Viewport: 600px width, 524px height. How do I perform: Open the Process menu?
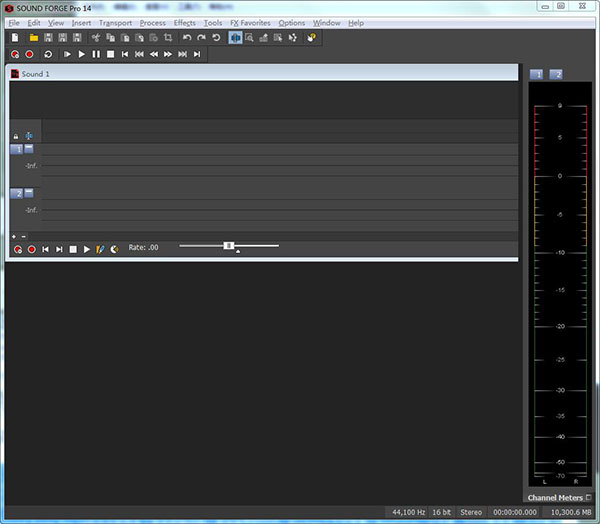[x=153, y=23]
